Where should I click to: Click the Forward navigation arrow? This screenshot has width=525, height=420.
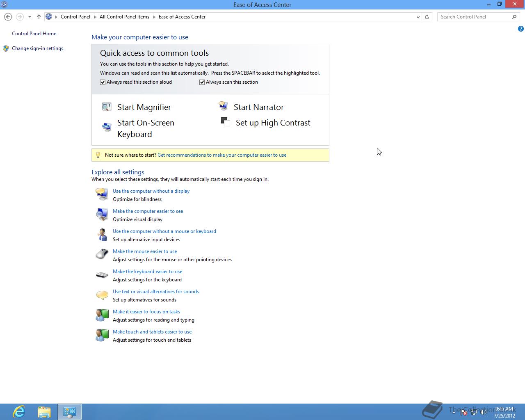click(19, 17)
